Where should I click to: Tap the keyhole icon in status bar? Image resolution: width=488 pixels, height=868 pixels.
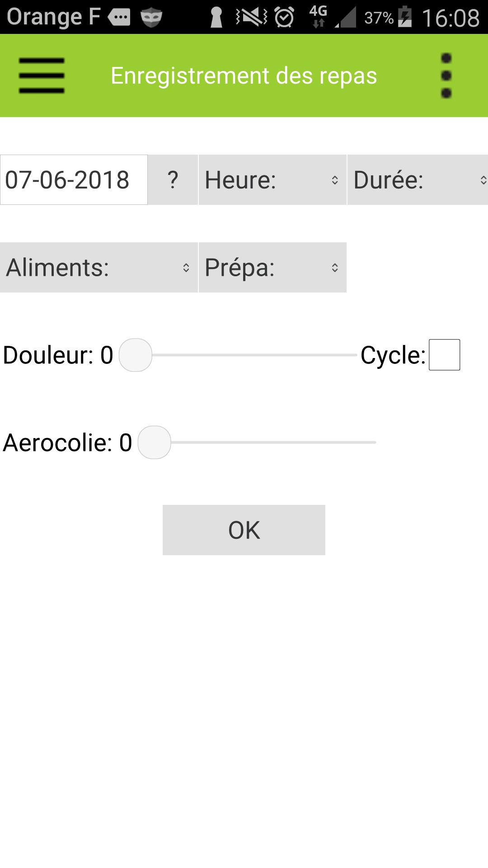click(x=216, y=18)
